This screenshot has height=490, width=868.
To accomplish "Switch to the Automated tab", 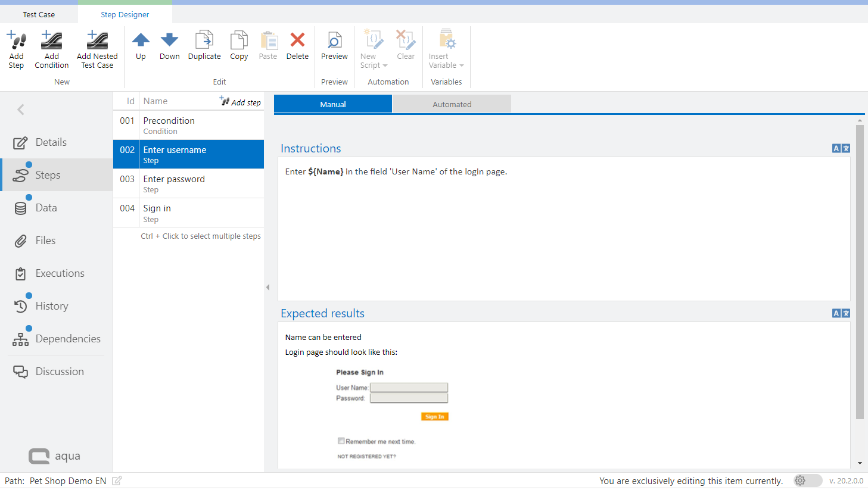I will (x=452, y=104).
